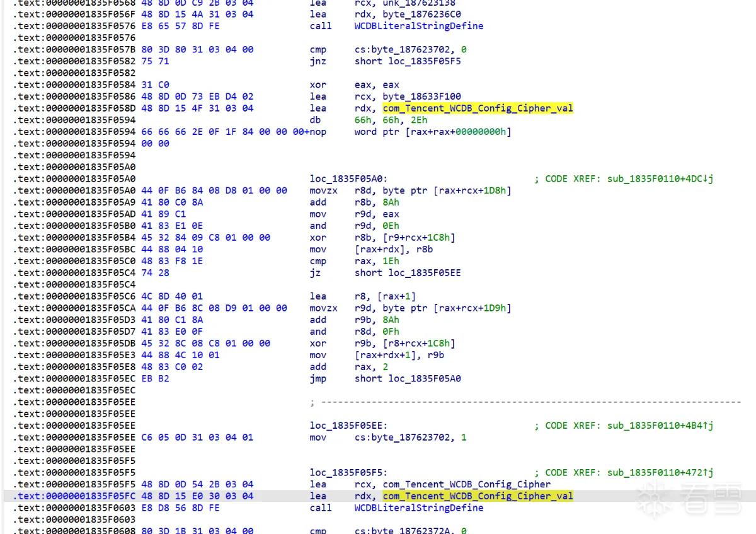Select highlighted com_Tencent_WCDB_Config_Cipher_val at 1835F058D

coord(478,108)
